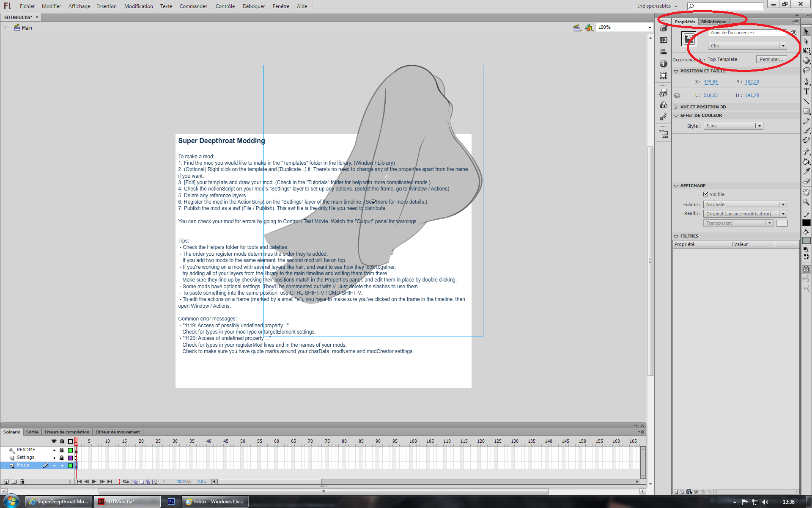Play the timeline animation
The height and width of the screenshot is (508, 812).
94,482
